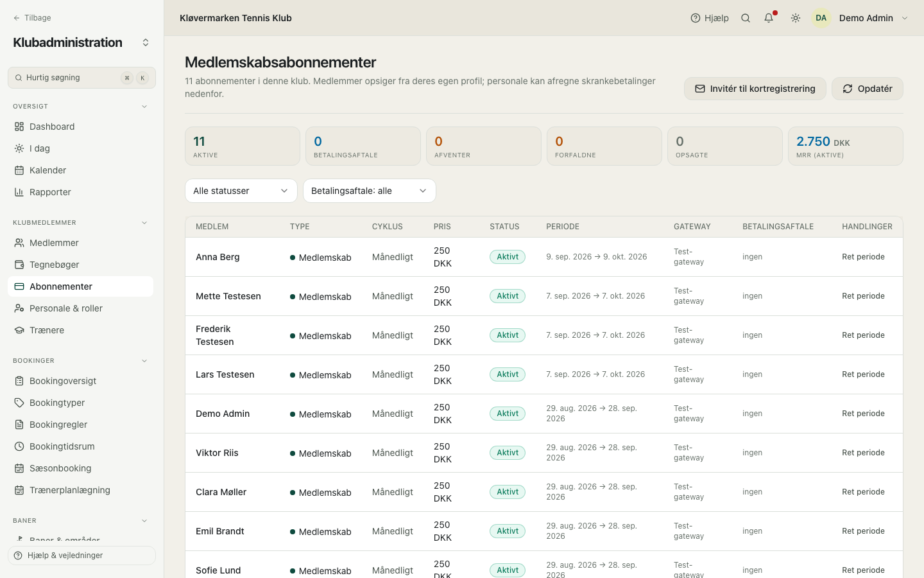Open the notifications bell icon
This screenshot has height=578, width=924.
[769, 18]
